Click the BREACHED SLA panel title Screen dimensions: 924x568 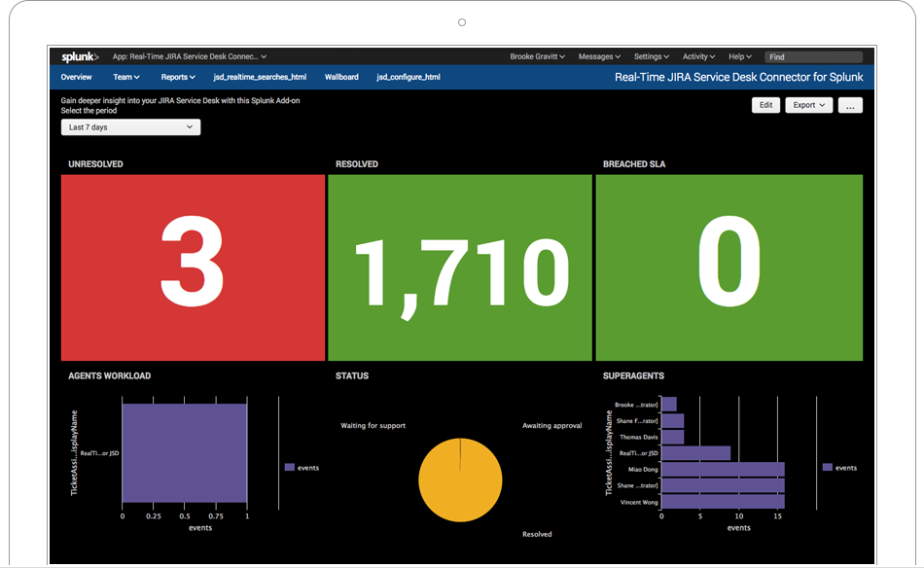[634, 164]
